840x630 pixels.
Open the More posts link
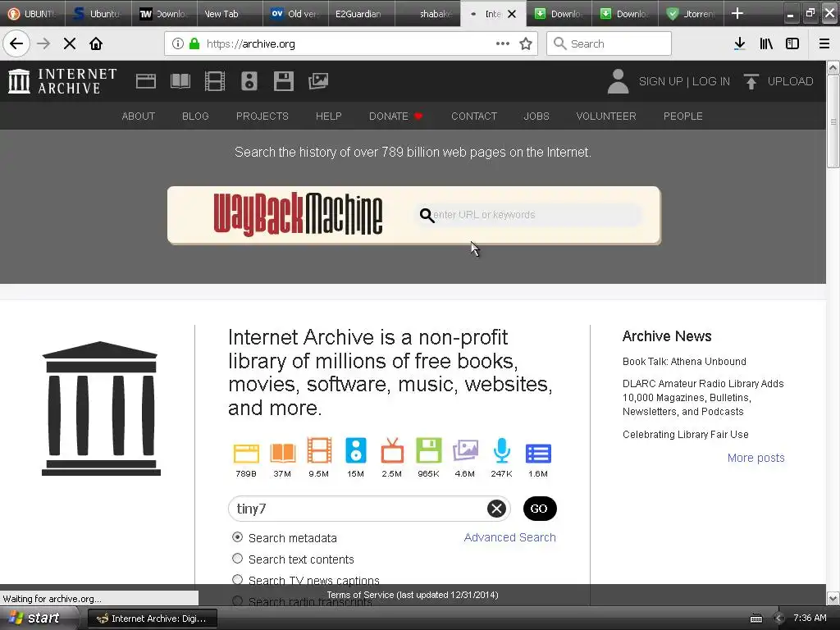(x=756, y=458)
